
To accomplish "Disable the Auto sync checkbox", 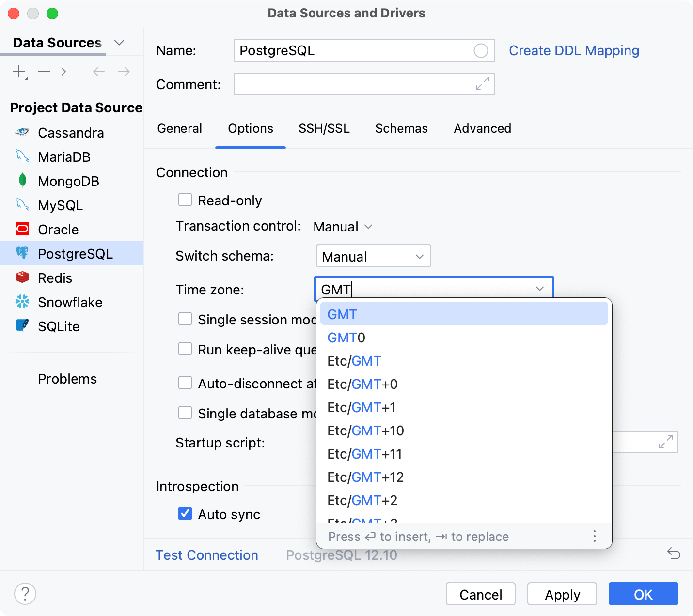I will pyautogui.click(x=185, y=514).
